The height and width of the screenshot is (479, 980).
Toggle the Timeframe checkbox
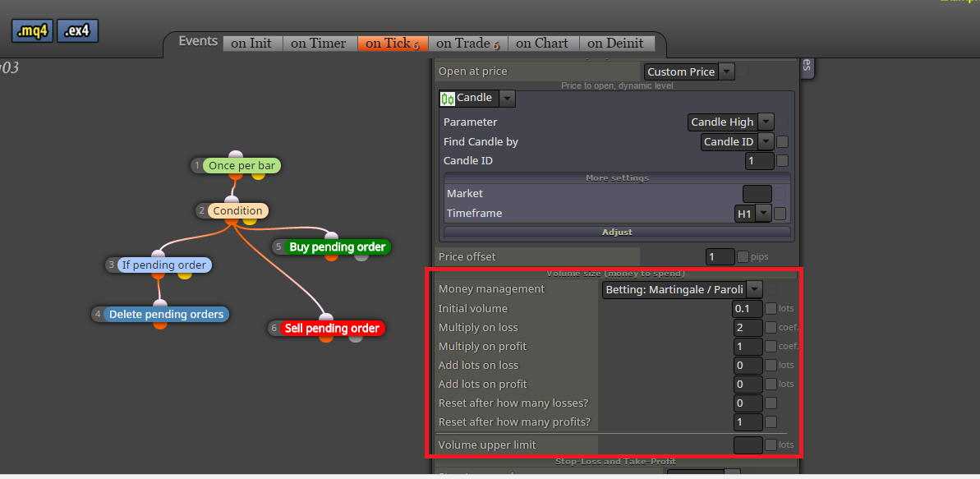pos(780,214)
